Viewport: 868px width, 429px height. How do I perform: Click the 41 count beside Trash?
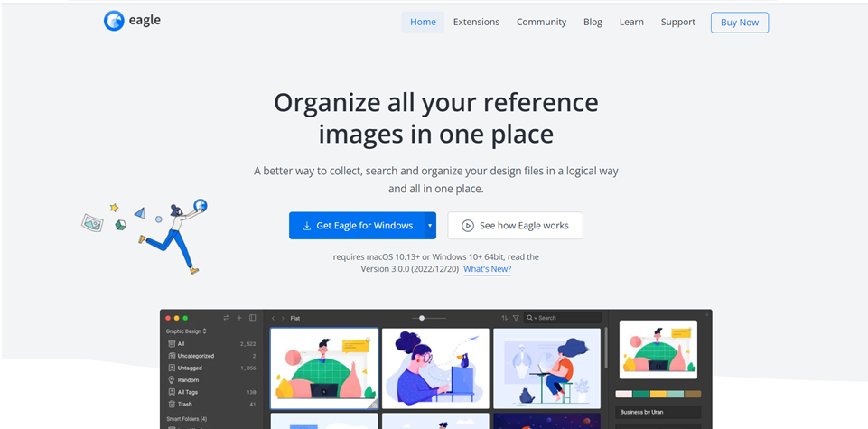point(253,404)
